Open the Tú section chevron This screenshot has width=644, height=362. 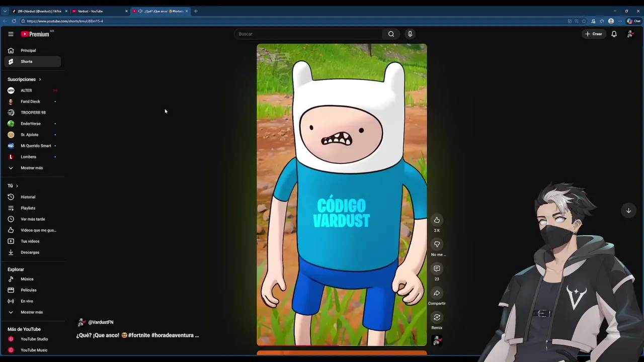click(x=17, y=186)
